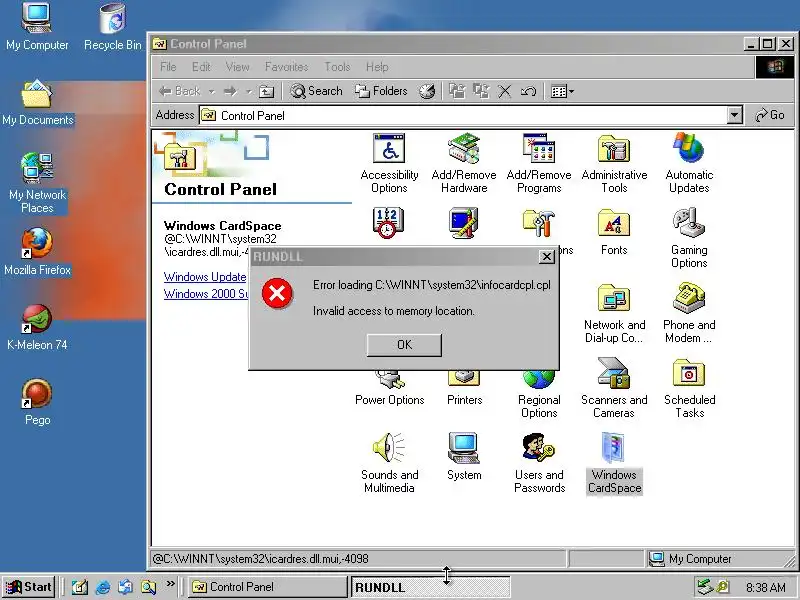Launch Internet Explorer from quick launch
800x600 pixels.
point(103,587)
